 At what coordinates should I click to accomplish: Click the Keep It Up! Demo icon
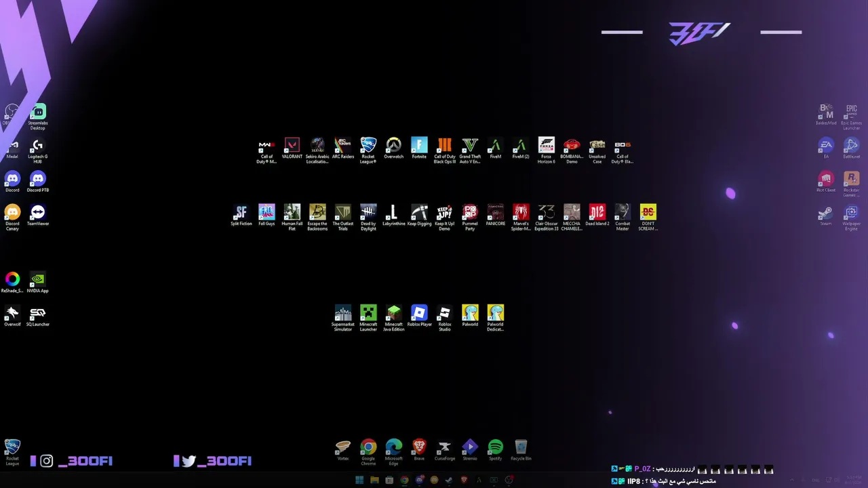point(445,218)
